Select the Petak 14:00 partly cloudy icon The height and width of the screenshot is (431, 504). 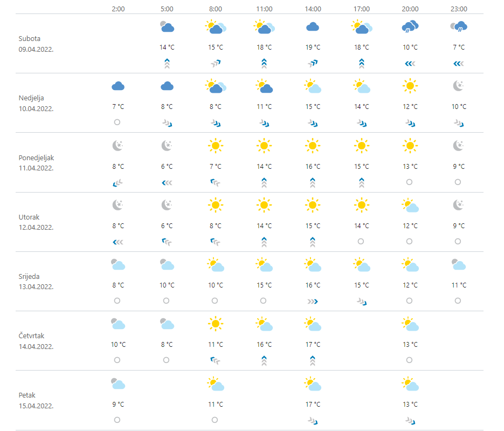point(313,384)
